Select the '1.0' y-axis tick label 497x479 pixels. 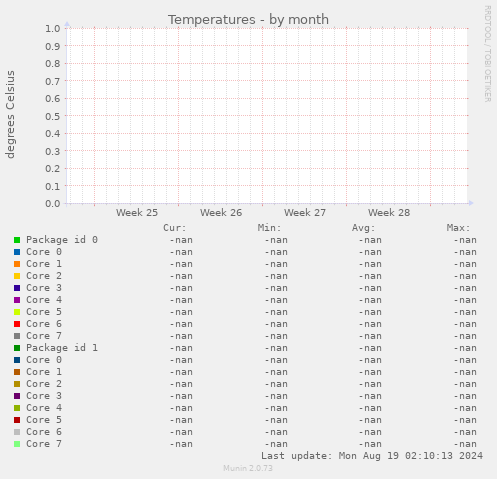[x=53, y=29]
